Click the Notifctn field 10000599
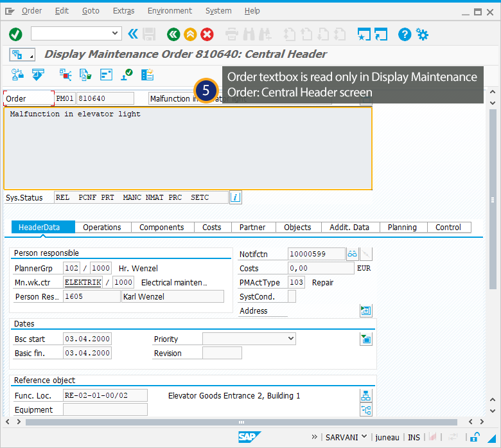Viewport: 501px width, 448px height. point(316,255)
